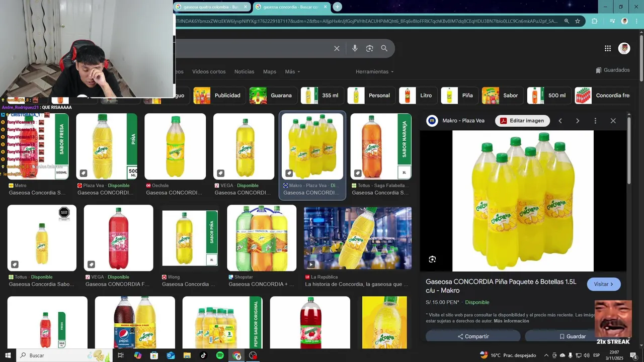
Task: Search inside the image with Lens
Action: tap(432, 259)
